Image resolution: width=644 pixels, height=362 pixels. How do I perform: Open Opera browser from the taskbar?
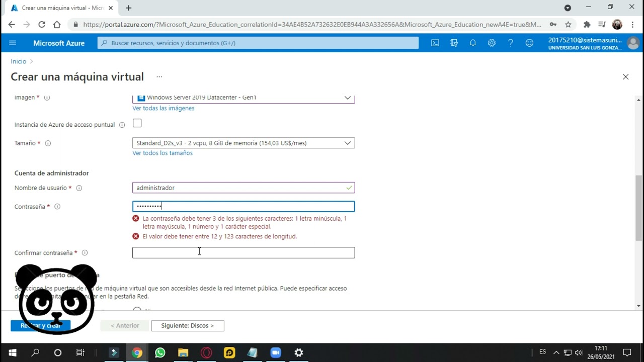[x=206, y=352]
